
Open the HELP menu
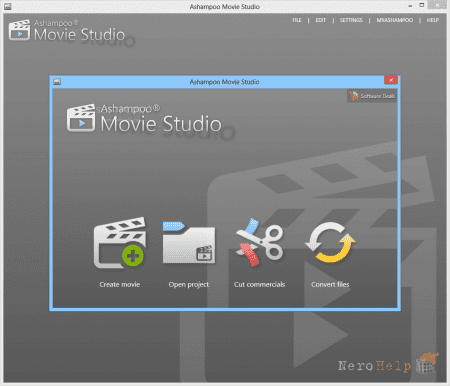(433, 20)
